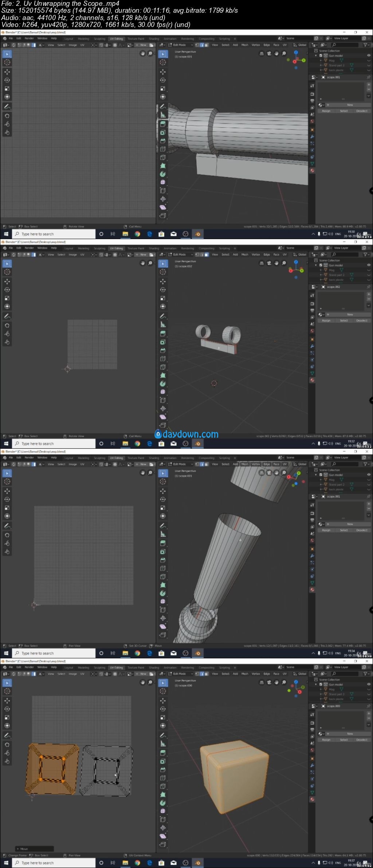Click camera view icon in second frame's viewport
The image size is (373, 868).
click(269, 263)
